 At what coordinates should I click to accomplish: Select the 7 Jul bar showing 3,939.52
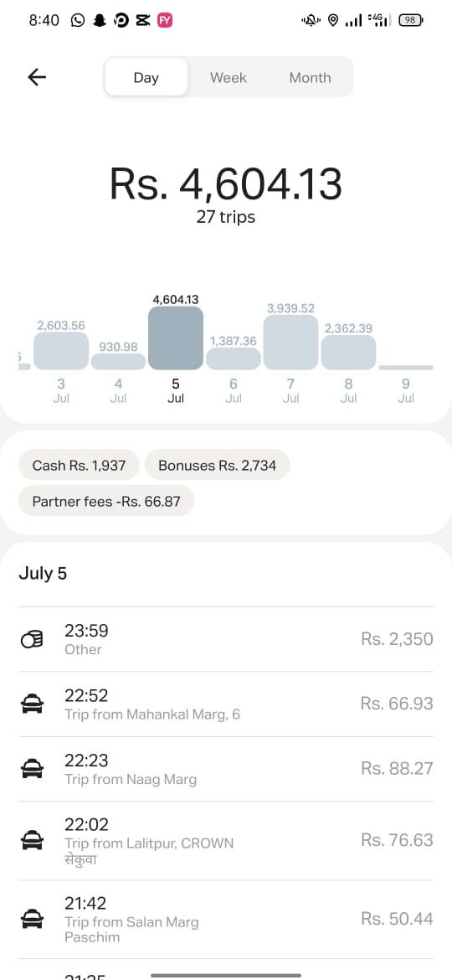[291, 342]
